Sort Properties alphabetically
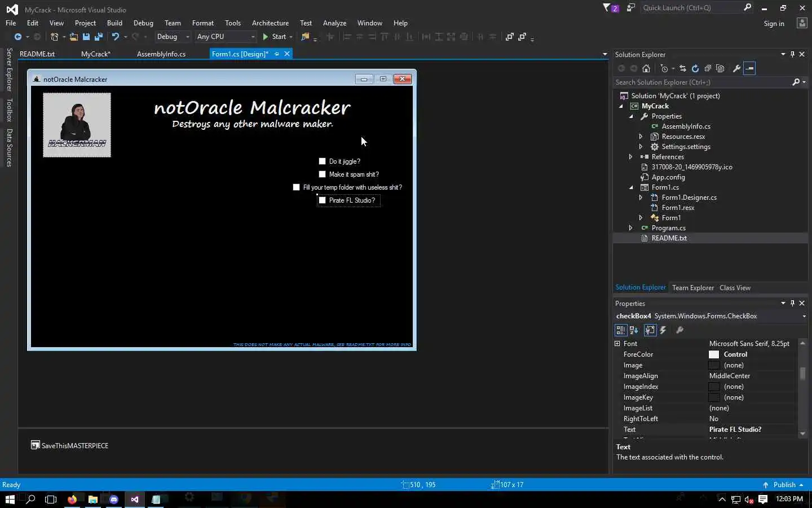The width and height of the screenshot is (812, 508). (634, 330)
